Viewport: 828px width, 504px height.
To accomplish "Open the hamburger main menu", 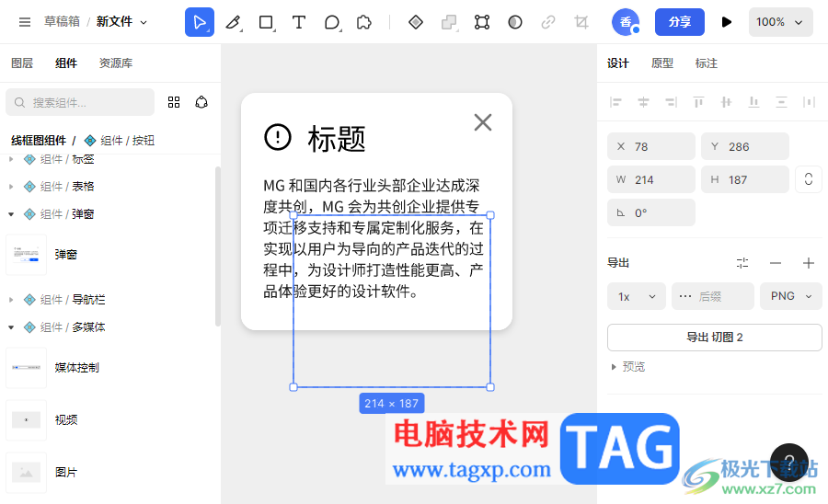I will point(24,22).
